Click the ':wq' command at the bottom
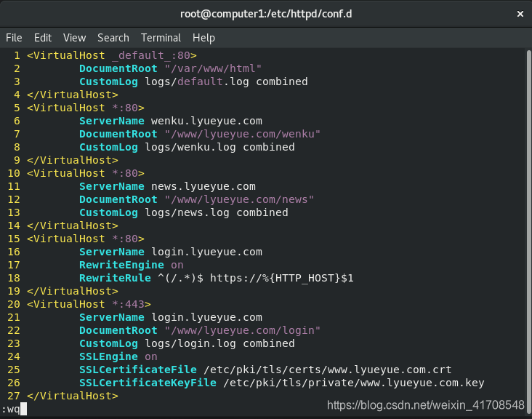 point(11,409)
